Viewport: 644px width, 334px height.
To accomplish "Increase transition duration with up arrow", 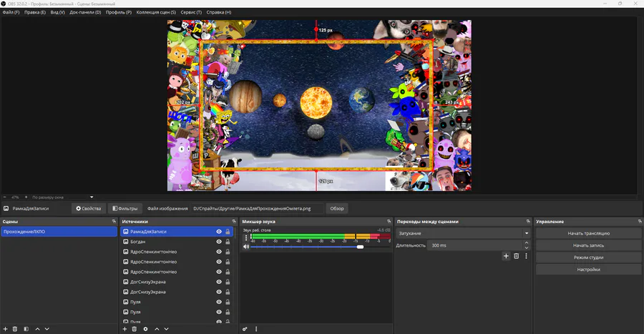I will [526, 243].
